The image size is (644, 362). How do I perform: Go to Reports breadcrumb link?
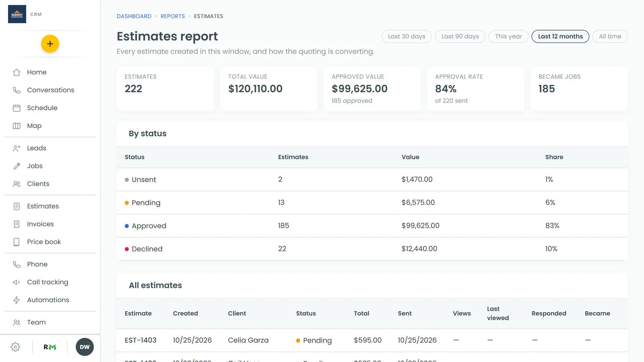pyautogui.click(x=173, y=16)
